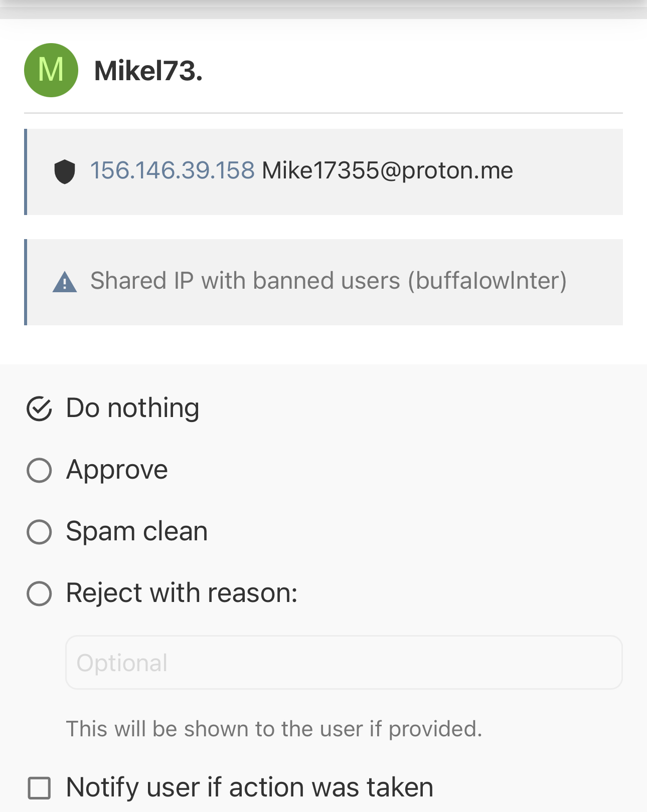
Task: Click the Shared IP with banned users text
Action: pyautogui.click(x=245, y=281)
